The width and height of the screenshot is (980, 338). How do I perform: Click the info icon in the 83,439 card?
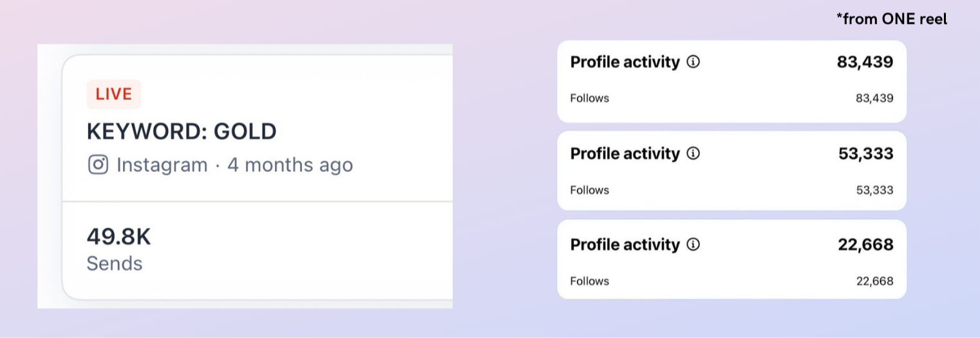click(693, 62)
